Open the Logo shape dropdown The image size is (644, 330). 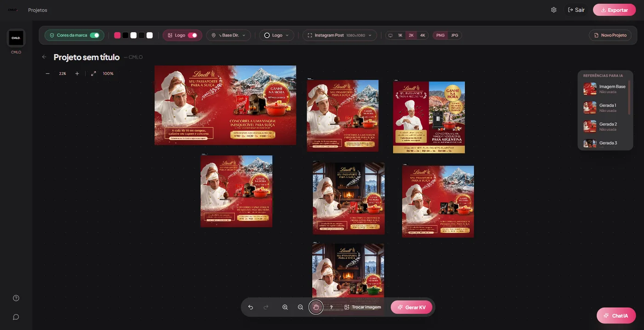276,35
